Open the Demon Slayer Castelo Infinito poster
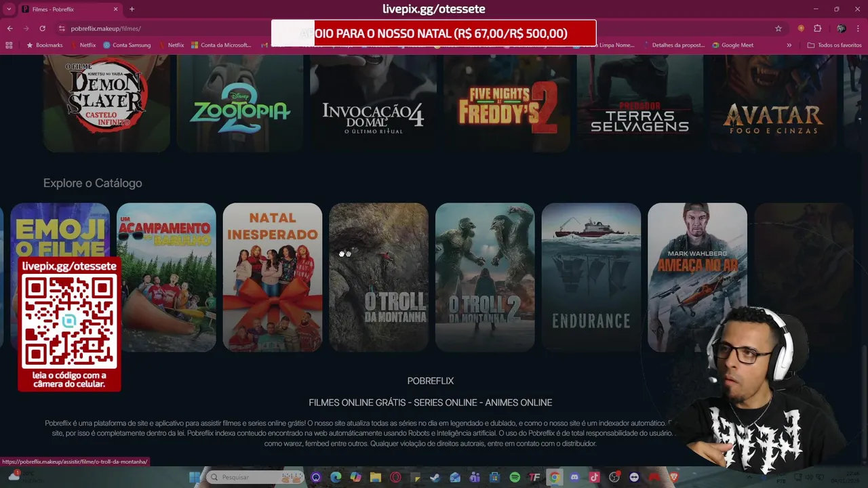The image size is (868, 488). click(106, 104)
